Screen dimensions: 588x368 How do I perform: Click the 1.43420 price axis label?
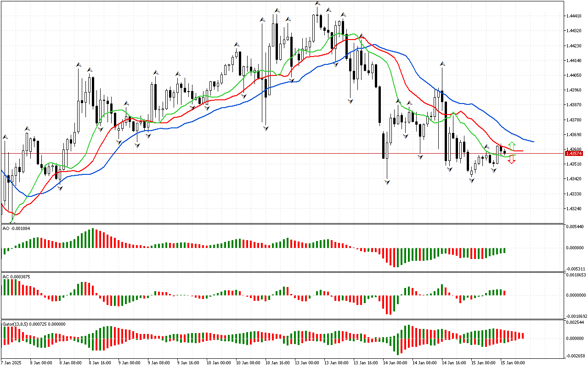point(573,178)
